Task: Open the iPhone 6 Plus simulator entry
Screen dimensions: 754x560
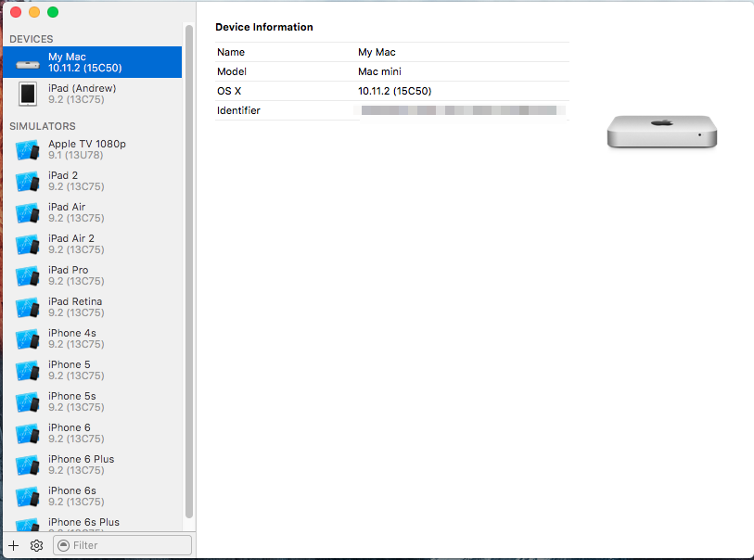Action: pyautogui.click(x=93, y=465)
